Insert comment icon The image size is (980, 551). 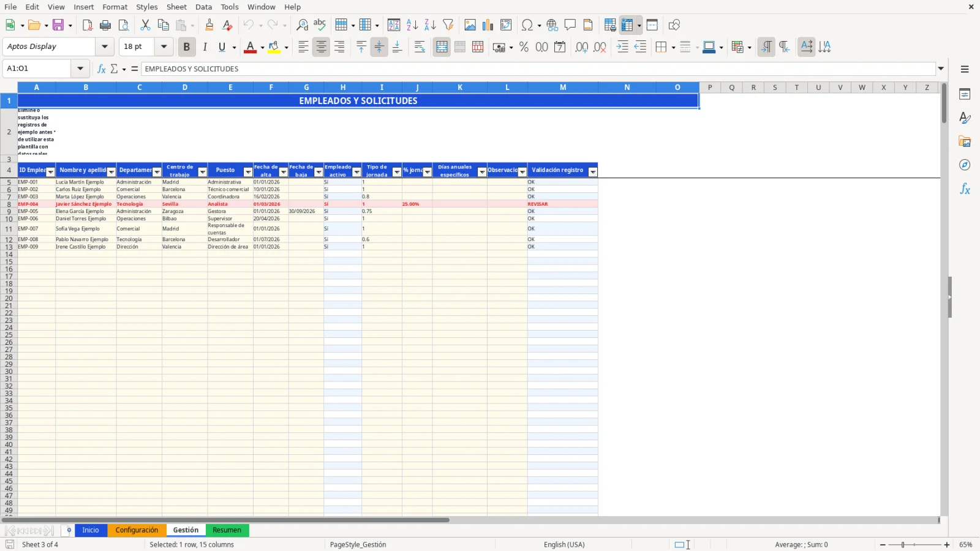pyautogui.click(x=570, y=25)
